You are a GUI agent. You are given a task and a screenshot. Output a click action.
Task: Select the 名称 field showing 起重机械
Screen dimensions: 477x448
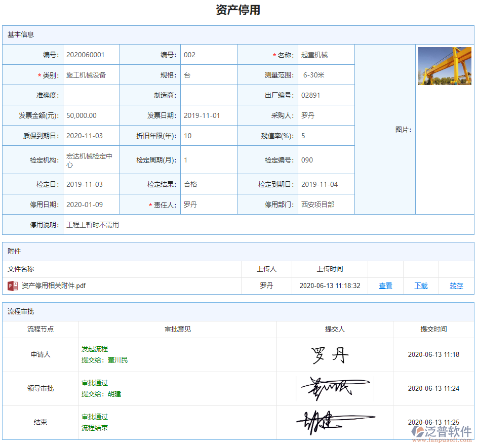(327, 54)
